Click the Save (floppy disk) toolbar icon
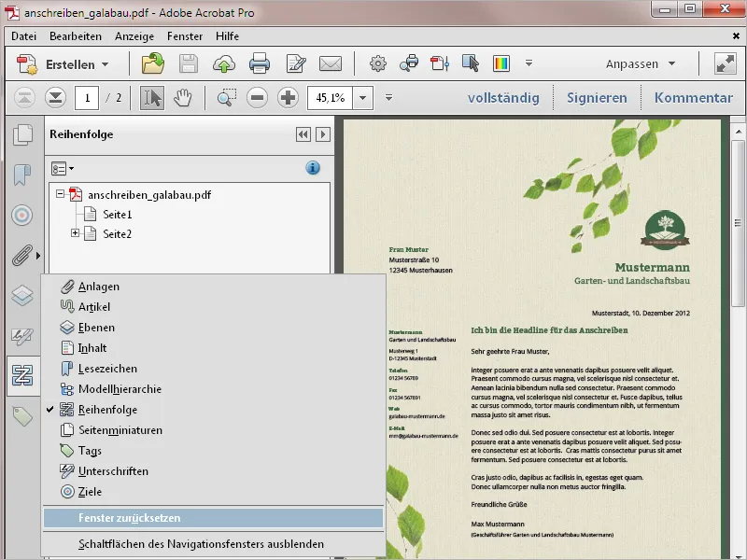747x560 pixels. pos(189,64)
